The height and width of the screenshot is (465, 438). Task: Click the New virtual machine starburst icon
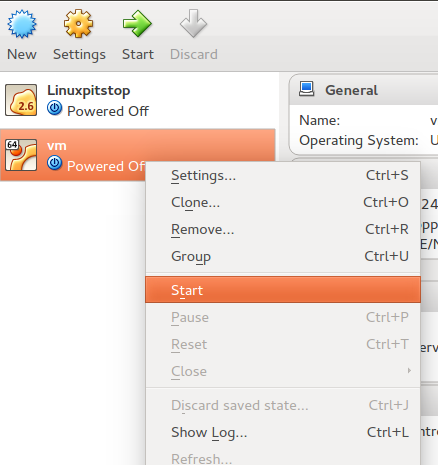22,24
